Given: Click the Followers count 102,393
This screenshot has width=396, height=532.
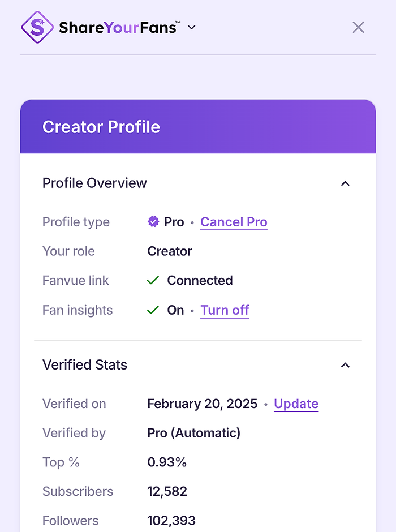Looking at the screenshot, I should coord(171,521).
